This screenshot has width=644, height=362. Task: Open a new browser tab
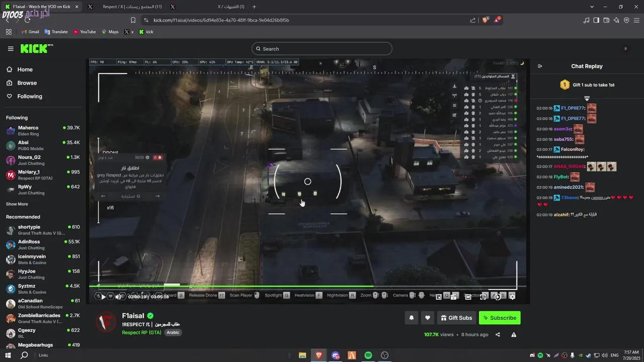tap(254, 7)
